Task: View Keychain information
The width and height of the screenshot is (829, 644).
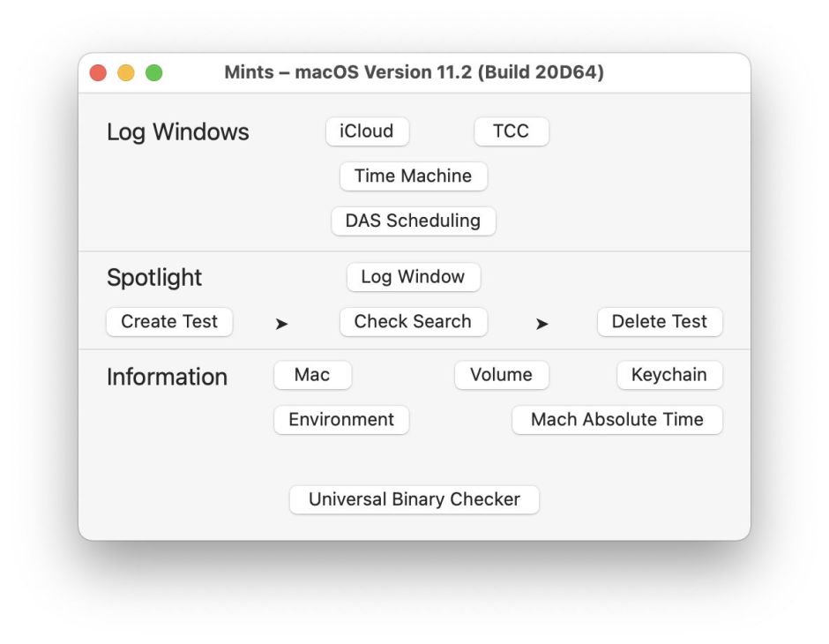Action: [669, 375]
